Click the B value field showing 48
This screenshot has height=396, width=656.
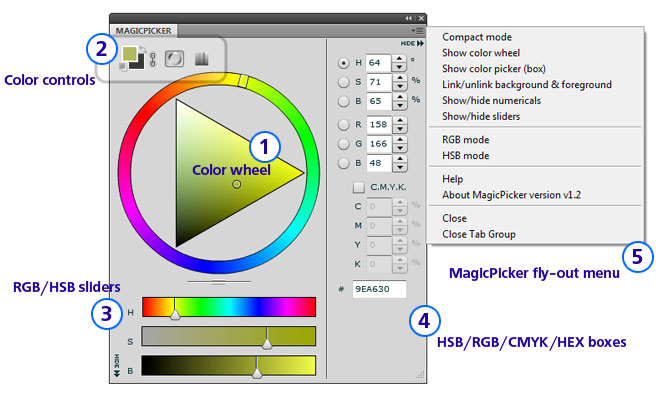coord(379,163)
